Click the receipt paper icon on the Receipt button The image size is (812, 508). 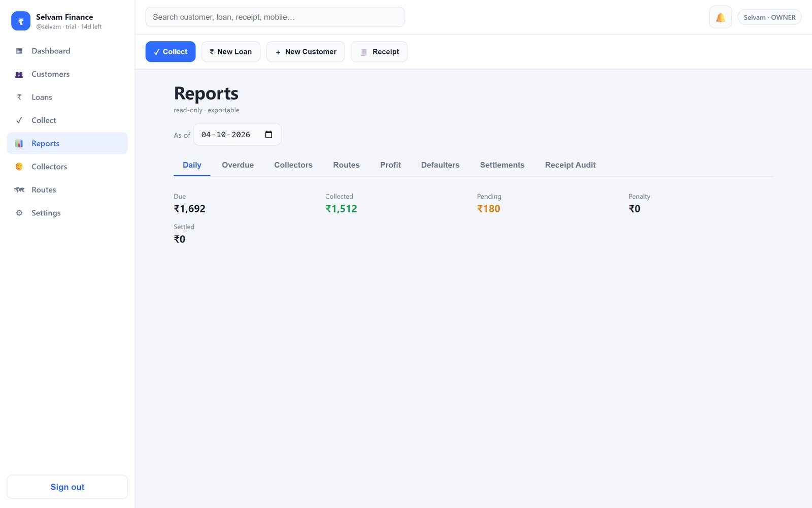[x=364, y=52]
